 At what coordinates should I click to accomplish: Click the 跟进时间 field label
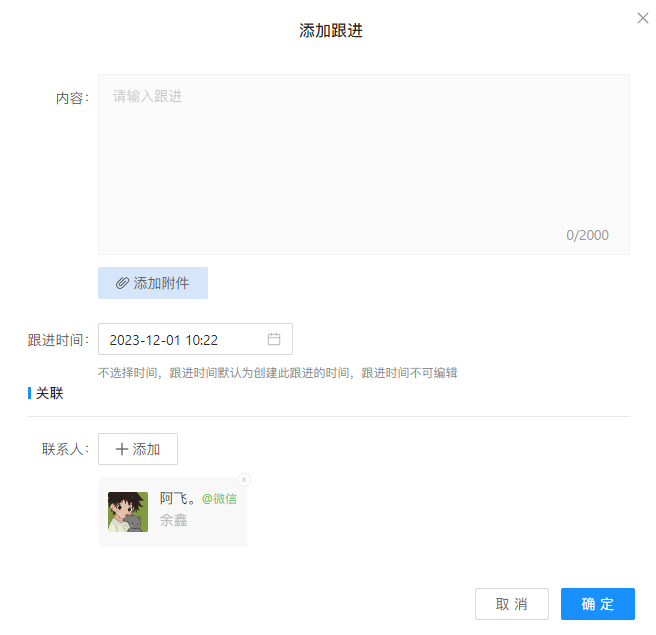[x=58, y=340]
